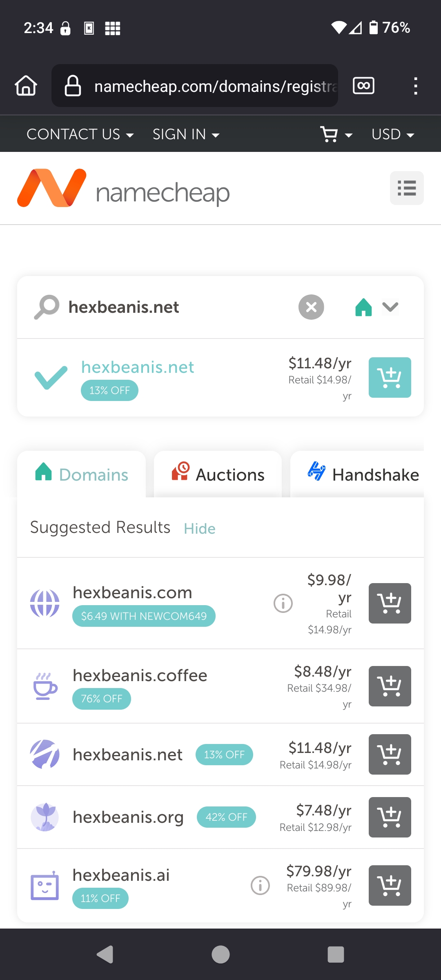
Task: Open the Contact Us menu
Action: tap(80, 134)
